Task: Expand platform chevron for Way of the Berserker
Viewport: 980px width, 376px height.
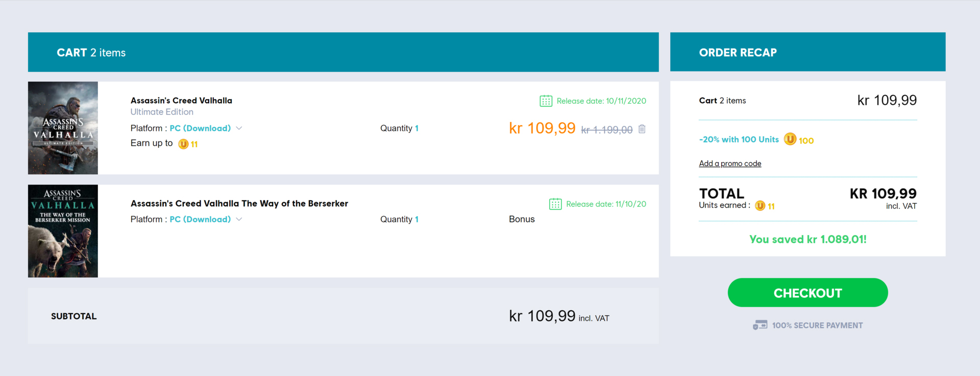Action: pyautogui.click(x=239, y=219)
